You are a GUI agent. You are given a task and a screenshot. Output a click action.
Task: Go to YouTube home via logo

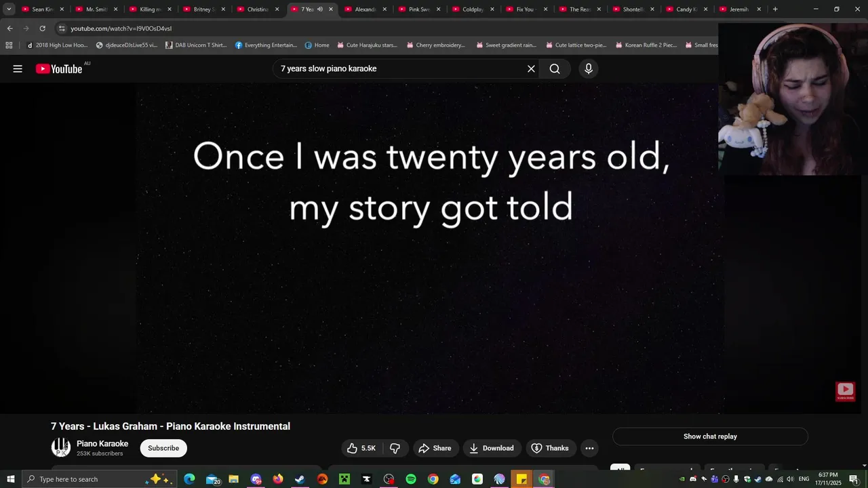click(x=59, y=68)
